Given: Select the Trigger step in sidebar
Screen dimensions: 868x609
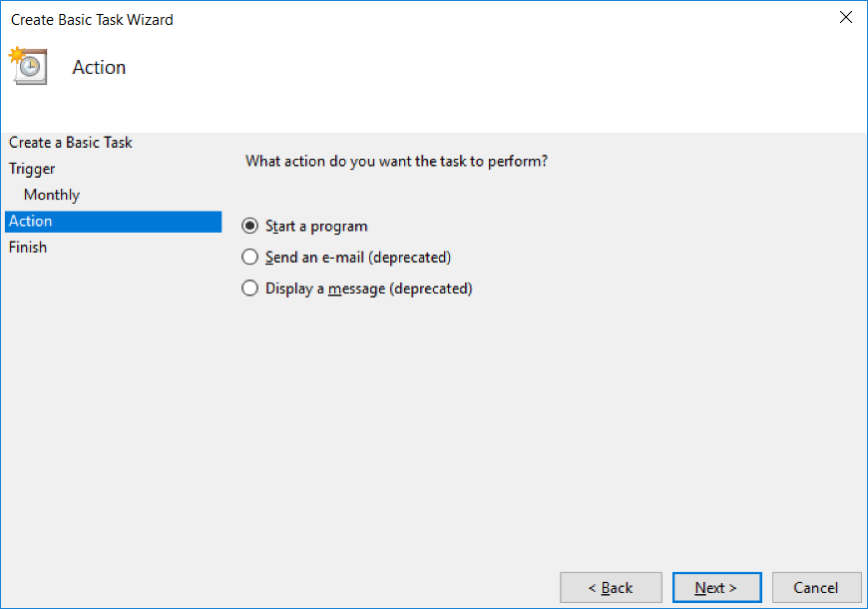Looking at the screenshot, I should (32, 168).
